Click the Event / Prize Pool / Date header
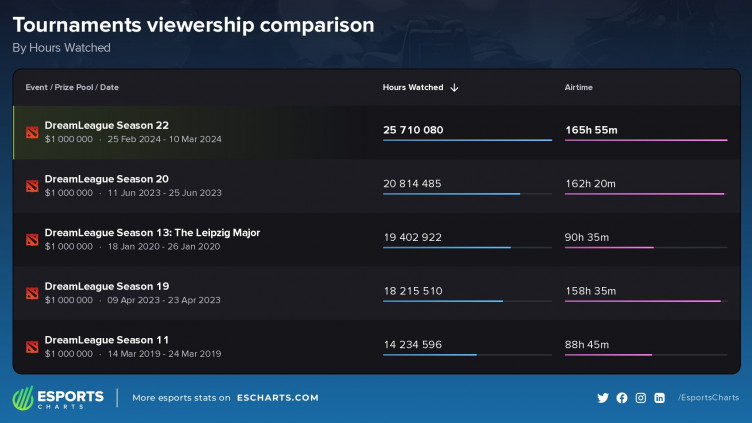Screen dimensions: 752x423 click(x=72, y=88)
